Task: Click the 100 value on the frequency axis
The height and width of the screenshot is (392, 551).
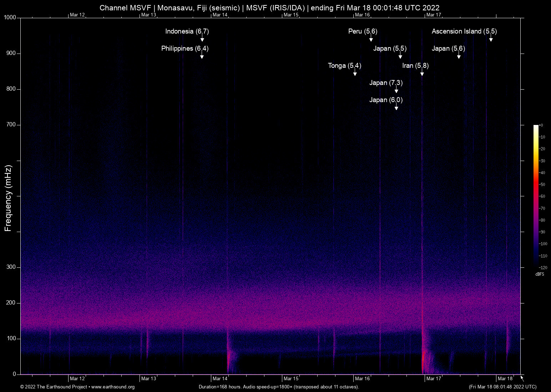Action: (x=11, y=339)
